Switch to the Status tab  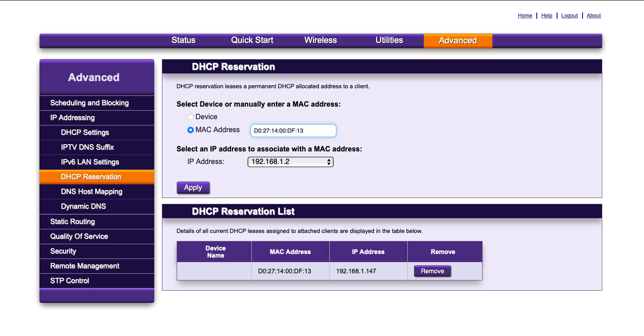point(183,40)
